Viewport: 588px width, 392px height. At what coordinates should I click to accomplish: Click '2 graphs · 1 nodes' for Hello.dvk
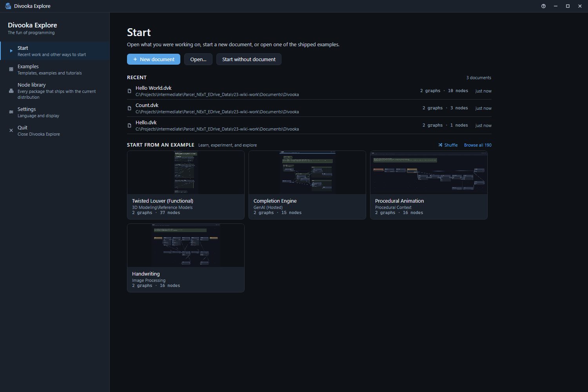[445, 125]
